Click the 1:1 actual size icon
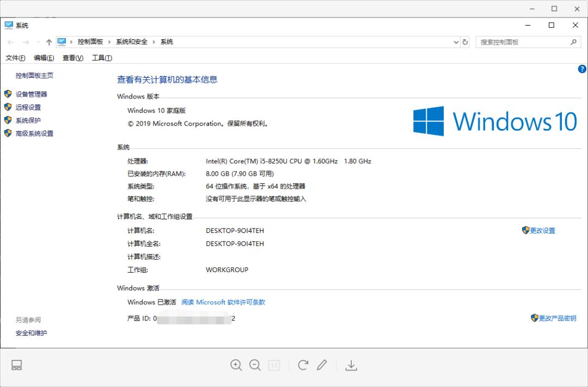 click(274, 365)
